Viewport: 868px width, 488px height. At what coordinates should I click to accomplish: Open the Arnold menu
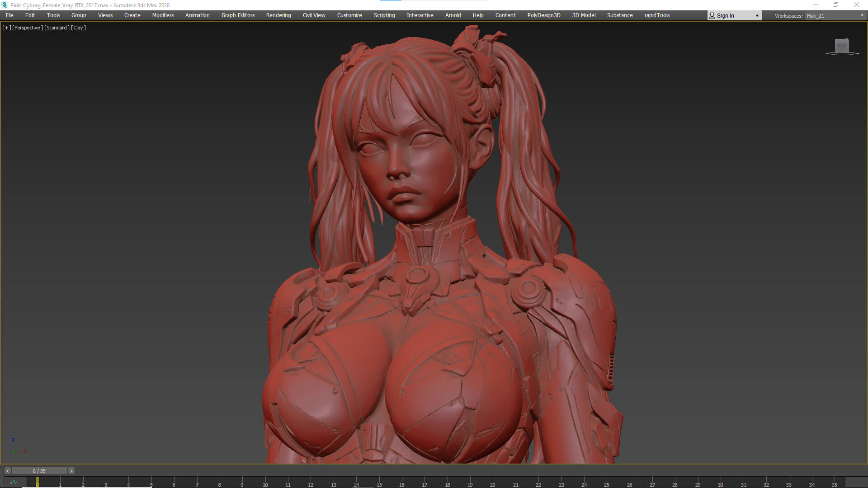(453, 15)
